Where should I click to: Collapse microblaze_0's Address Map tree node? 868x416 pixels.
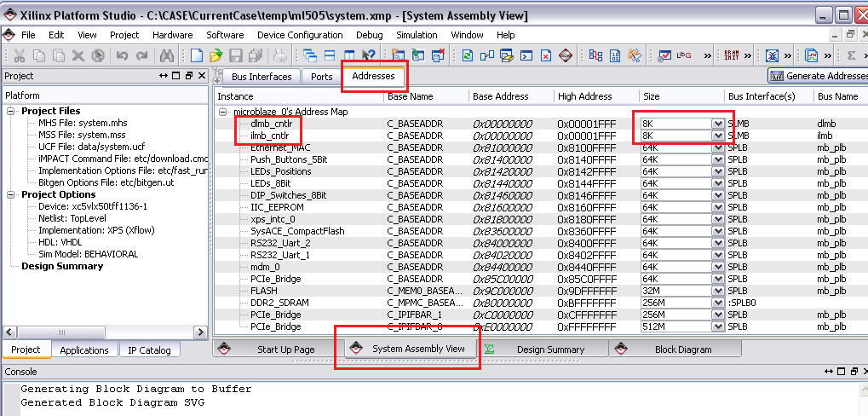(223, 112)
